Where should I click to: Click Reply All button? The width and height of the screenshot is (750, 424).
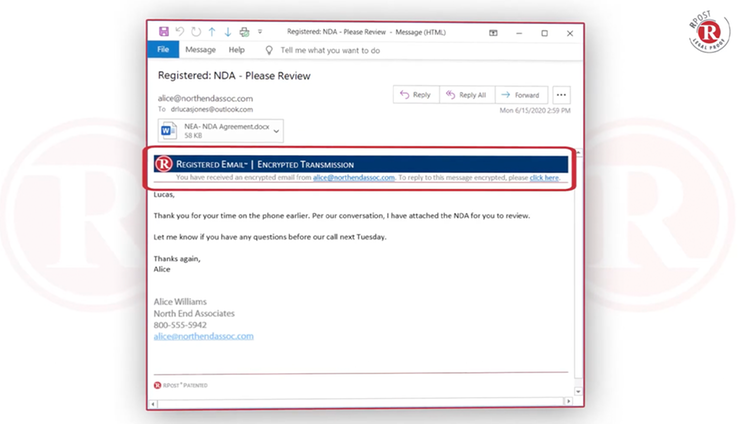tap(467, 95)
